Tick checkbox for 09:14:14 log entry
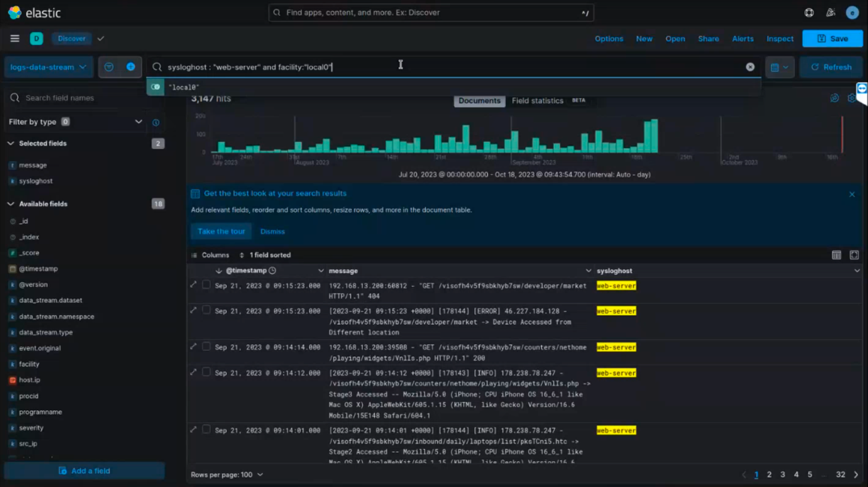This screenshot has width=868, height=487. pos(206,347)
